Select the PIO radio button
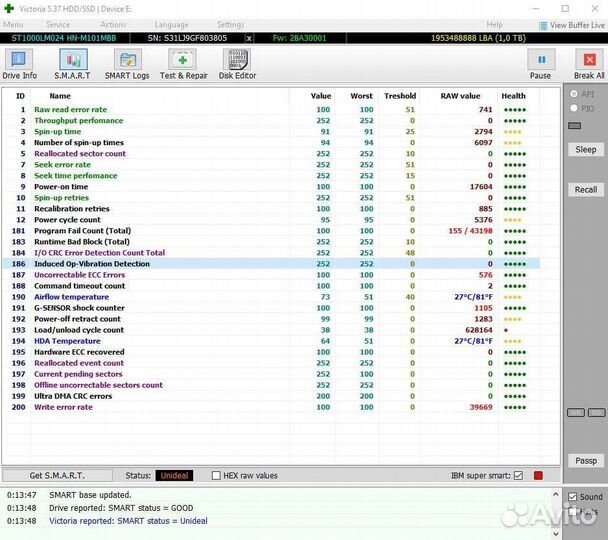This screenshot has height=540, width=608. pos(573,108)
